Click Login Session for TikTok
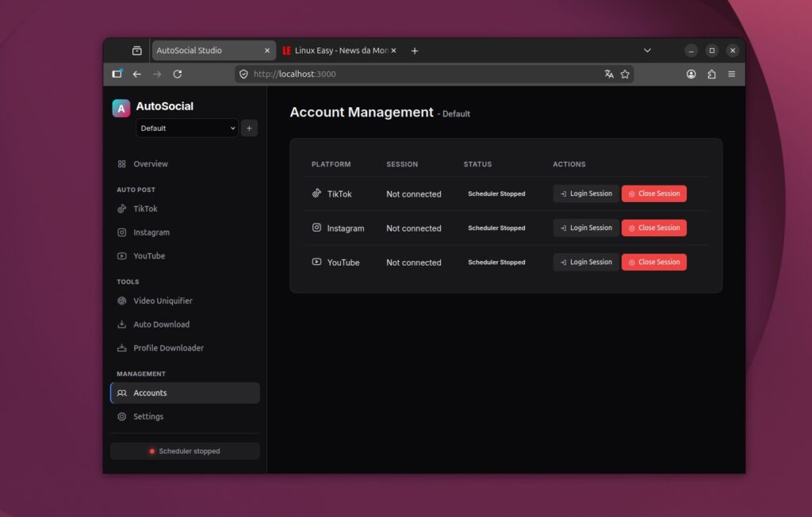812x517 pixels. click(586, 193)
